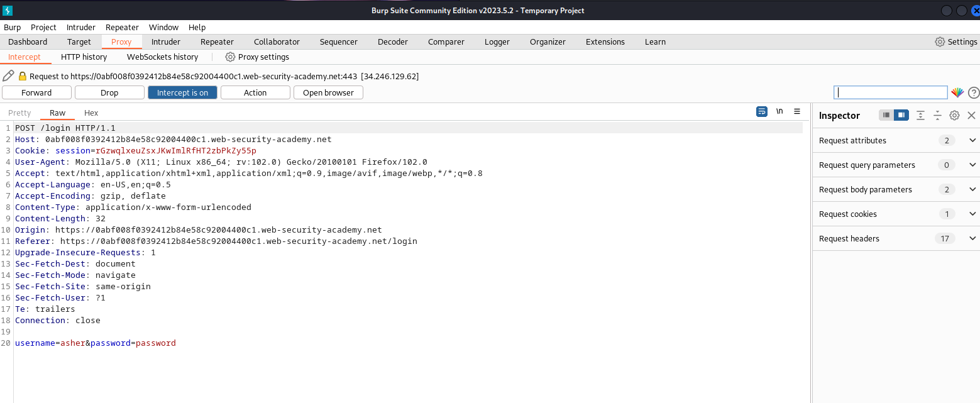980x403 pixels.
Task: Dock the Inspector panel to the left
Action: pyautogui.click(x=886, y=115)
